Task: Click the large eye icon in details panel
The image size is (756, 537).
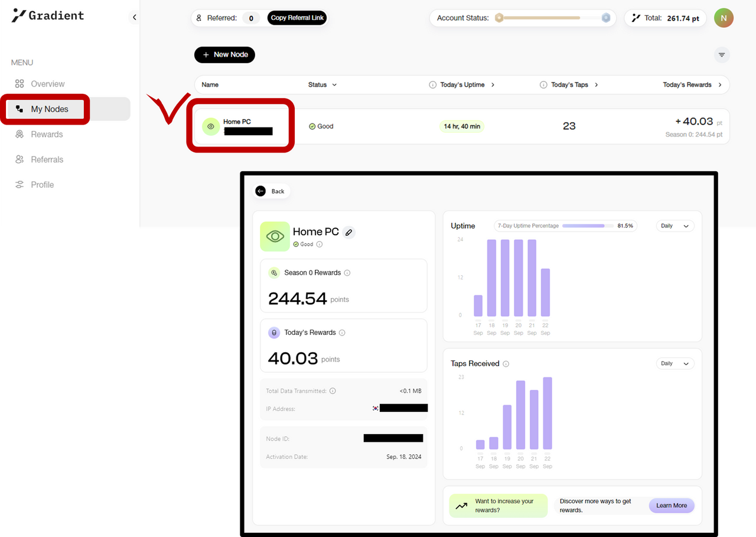Action: (275, 236)
